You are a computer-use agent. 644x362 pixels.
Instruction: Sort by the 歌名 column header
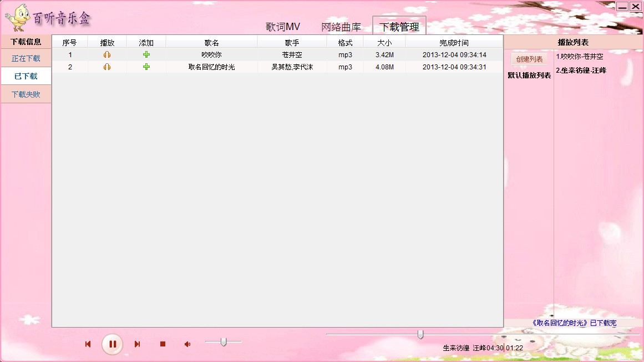(x=211, y=42)
